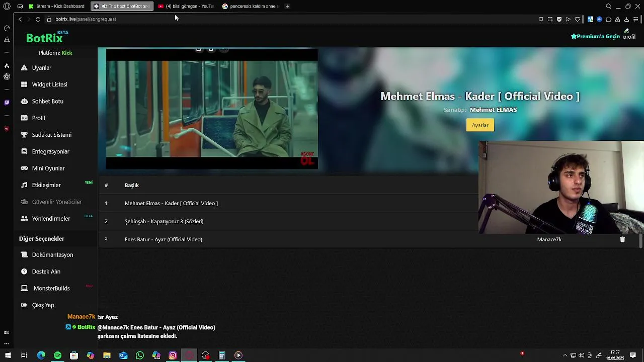Open File Explorer from taskbar
The width and height of the screenshot is (644, 362).
click(x=107, y=355)
